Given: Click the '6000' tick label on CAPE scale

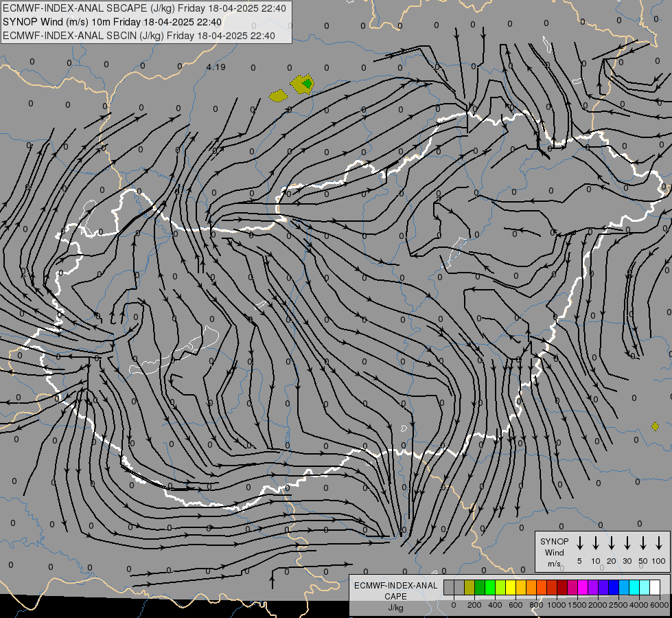Looking at the screenshot, I should coord(660,605).
